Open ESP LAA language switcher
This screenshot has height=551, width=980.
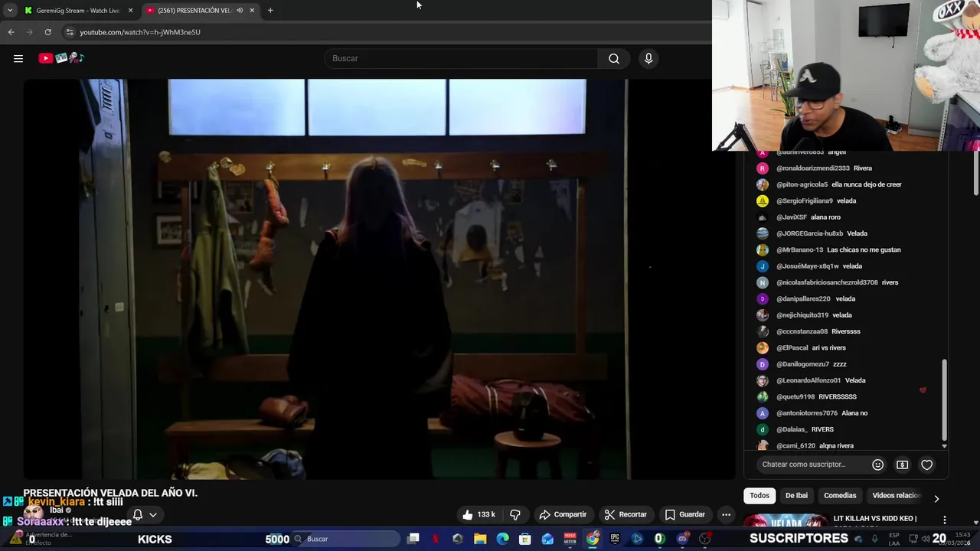pos(894,539)
